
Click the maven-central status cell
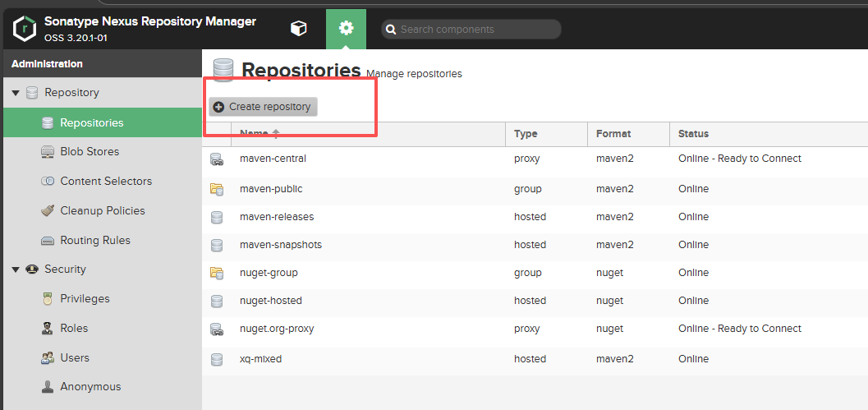click(x=740, y=159)
